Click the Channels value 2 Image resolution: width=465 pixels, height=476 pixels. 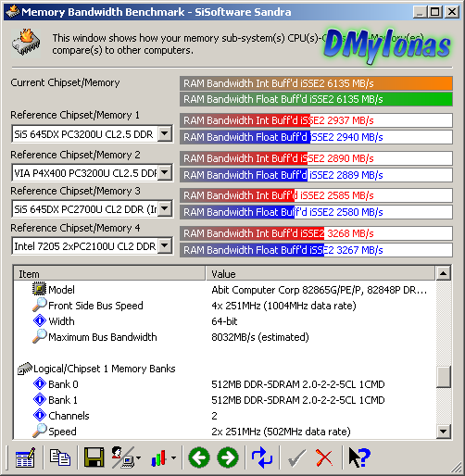214,416
